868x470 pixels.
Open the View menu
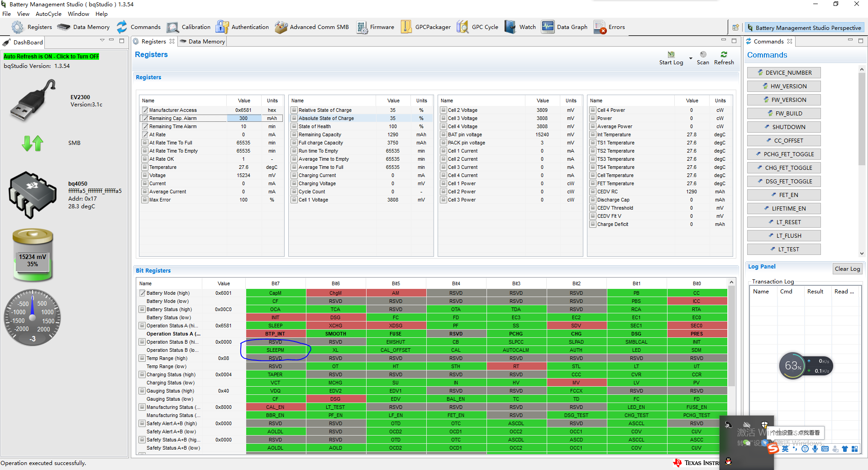(x=23, y=14)
